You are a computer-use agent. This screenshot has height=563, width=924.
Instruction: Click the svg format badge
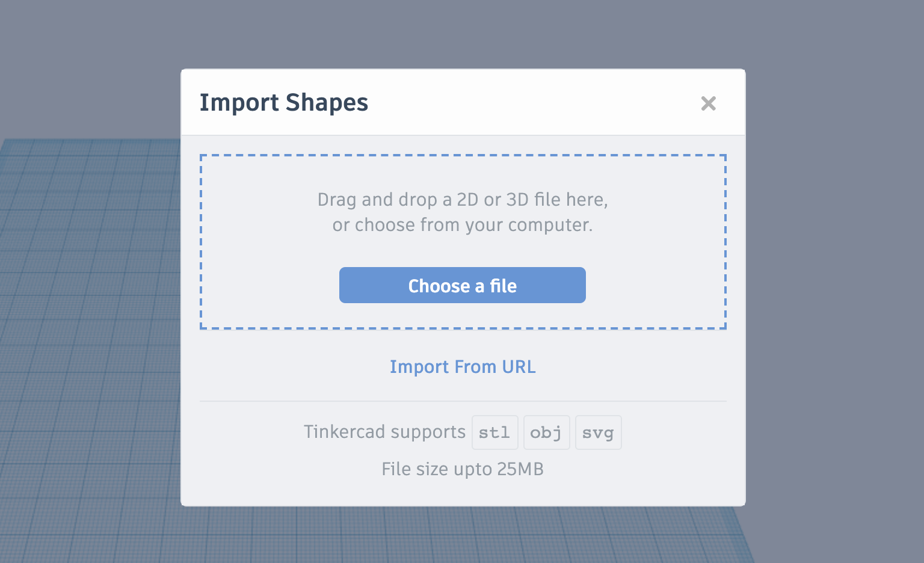tap(598, 432)
